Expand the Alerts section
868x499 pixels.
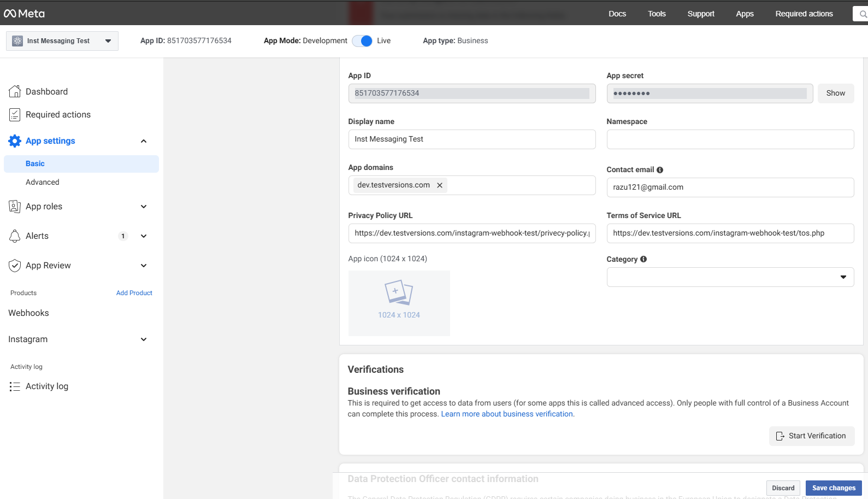pos(144,236)
